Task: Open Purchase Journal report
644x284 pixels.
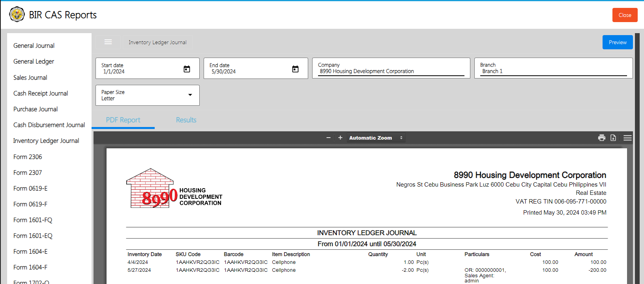Action: click(x=36, y=109)
